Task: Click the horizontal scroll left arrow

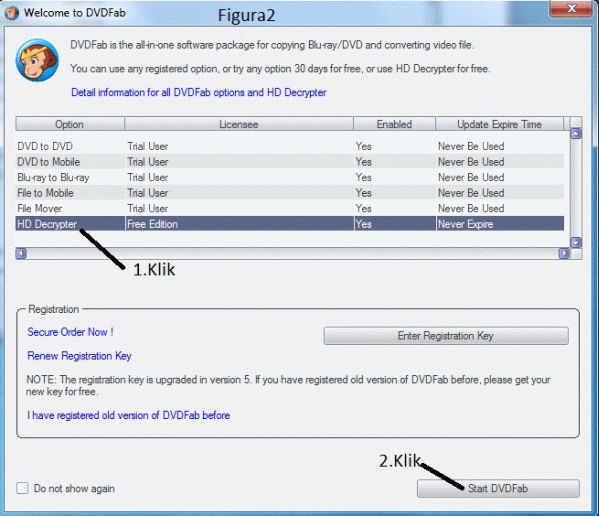Action: [x=21, y=253]
